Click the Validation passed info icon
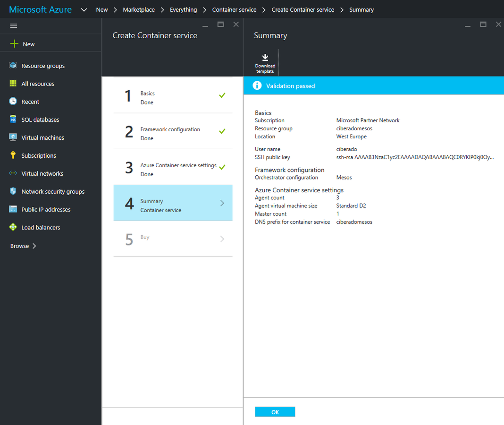Image resolution: width=504 pixels, height=425 pixels. click(257, 85)
